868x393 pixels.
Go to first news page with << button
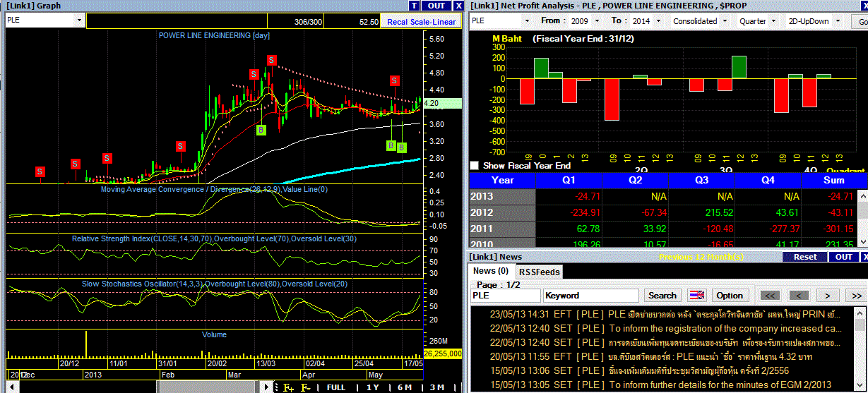[771, 296]
